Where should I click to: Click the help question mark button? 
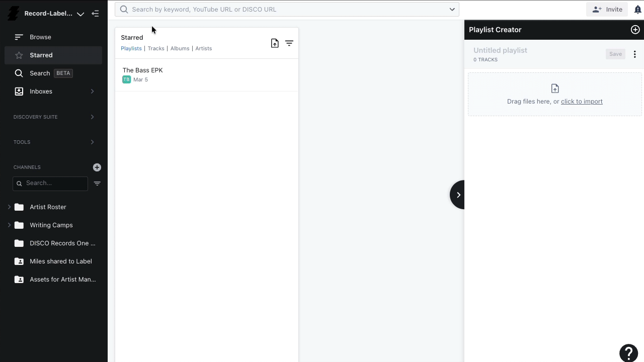click(x=628, y=353)
